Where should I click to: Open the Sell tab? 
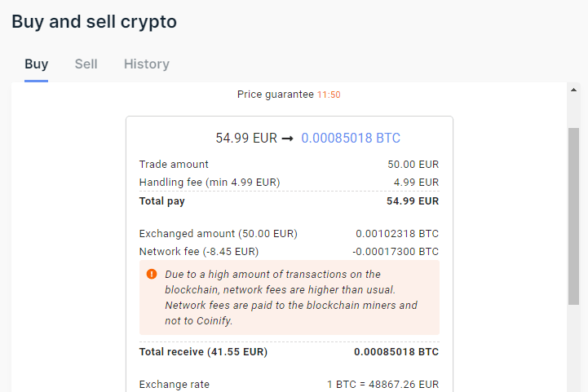[x=86, y=64]
